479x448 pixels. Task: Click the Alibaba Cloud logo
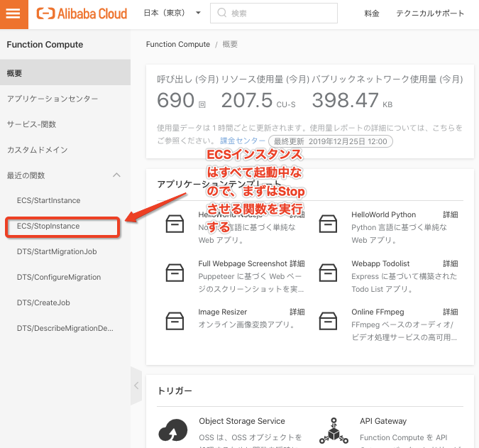[82, 13]
